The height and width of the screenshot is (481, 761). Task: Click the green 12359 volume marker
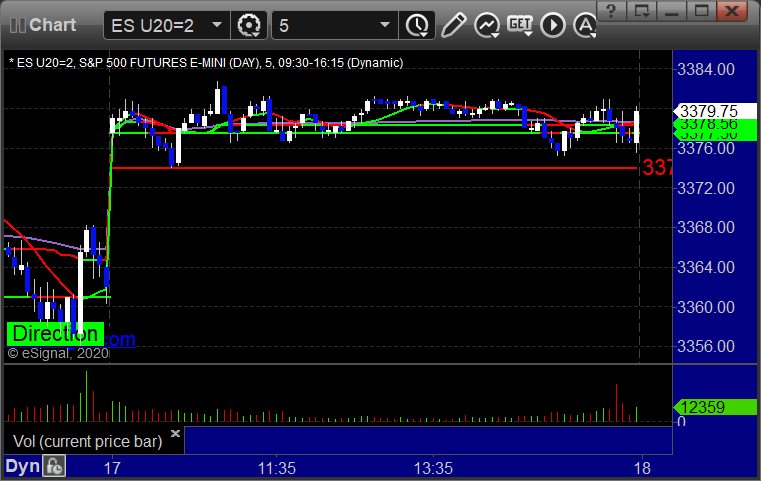715,407
